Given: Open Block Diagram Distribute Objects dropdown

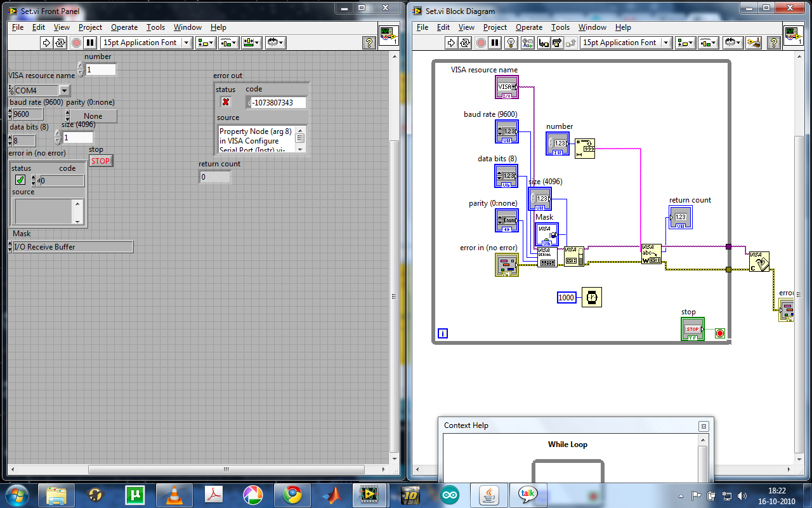Looking at the screenshot, I should (708, 43).
